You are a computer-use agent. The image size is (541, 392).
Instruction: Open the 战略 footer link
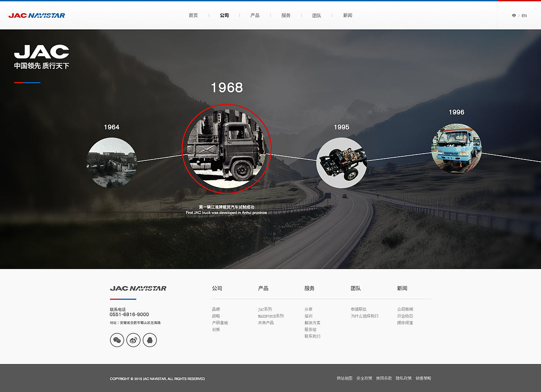tap(216, 316)
